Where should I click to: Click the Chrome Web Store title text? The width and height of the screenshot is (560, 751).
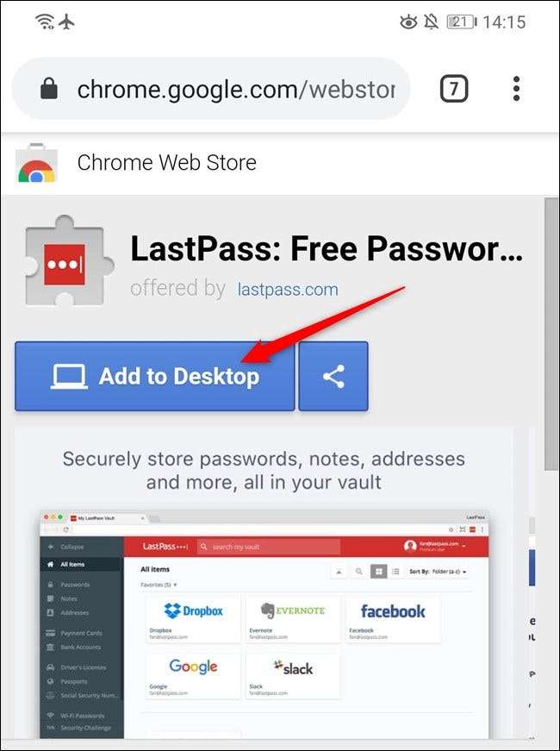pyautogui.click(x=166, y=163)
